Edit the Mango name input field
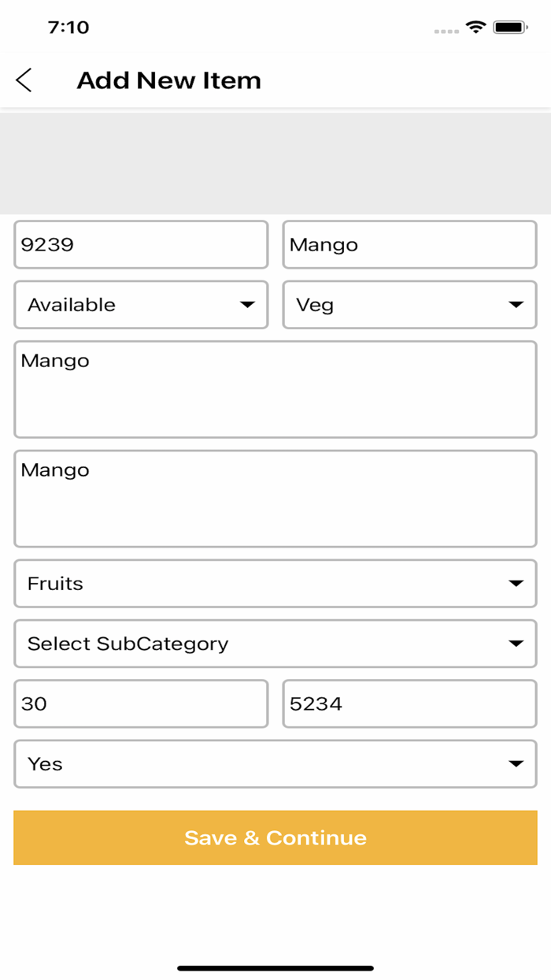Screen dimensions: 551x980 pos(409,245)
